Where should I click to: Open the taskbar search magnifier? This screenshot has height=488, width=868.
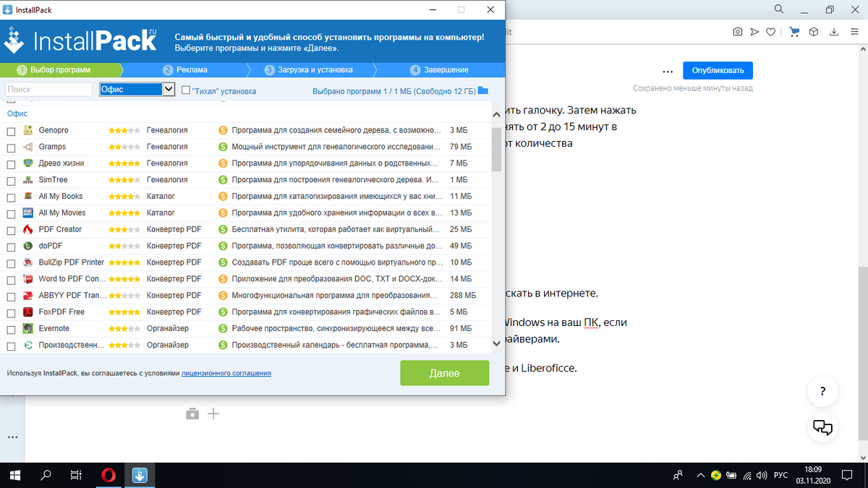point(46,475)
